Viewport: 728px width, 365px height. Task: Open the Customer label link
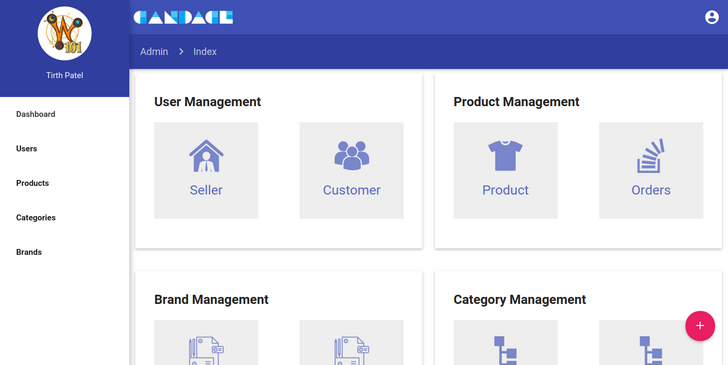351,190
